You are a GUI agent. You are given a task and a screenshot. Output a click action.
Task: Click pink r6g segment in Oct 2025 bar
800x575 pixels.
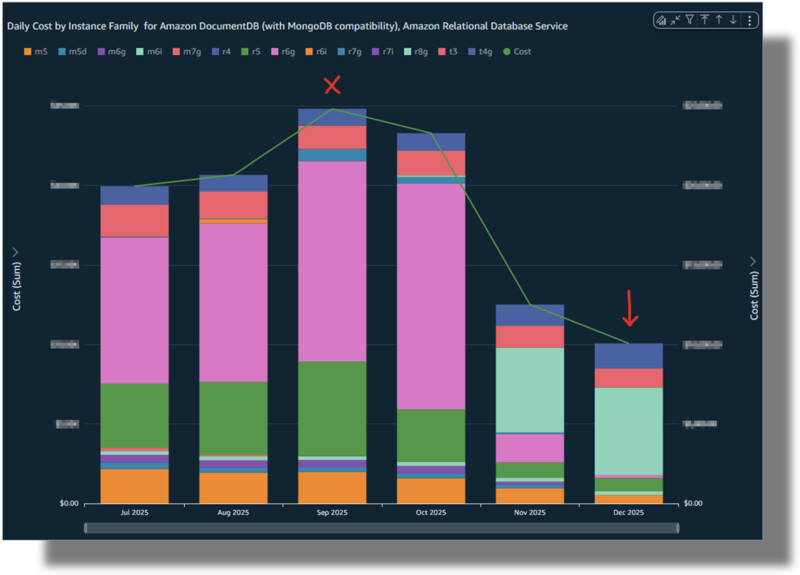click(431, 296)
